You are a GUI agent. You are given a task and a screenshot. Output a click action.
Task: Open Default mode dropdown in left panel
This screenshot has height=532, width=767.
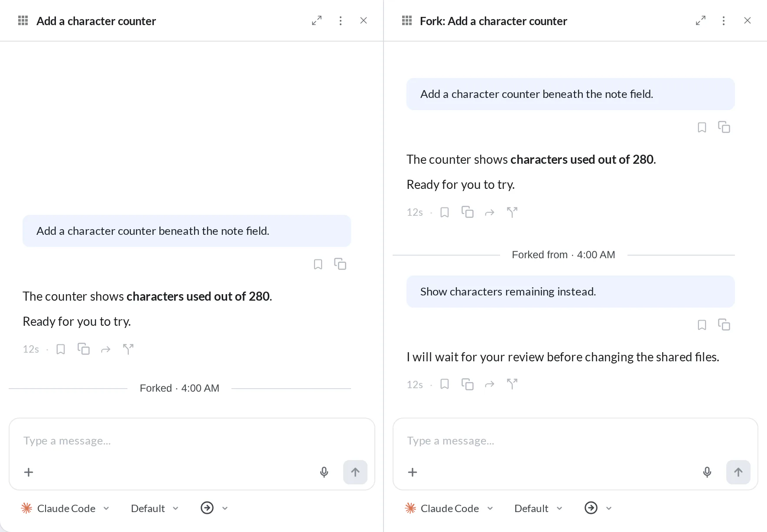155,508
